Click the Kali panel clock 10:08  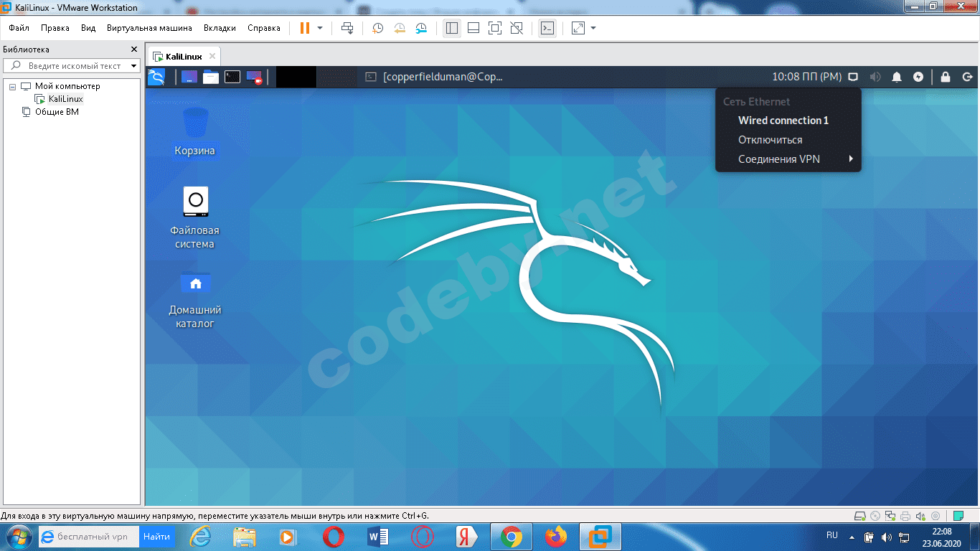(x=806, y=77)
